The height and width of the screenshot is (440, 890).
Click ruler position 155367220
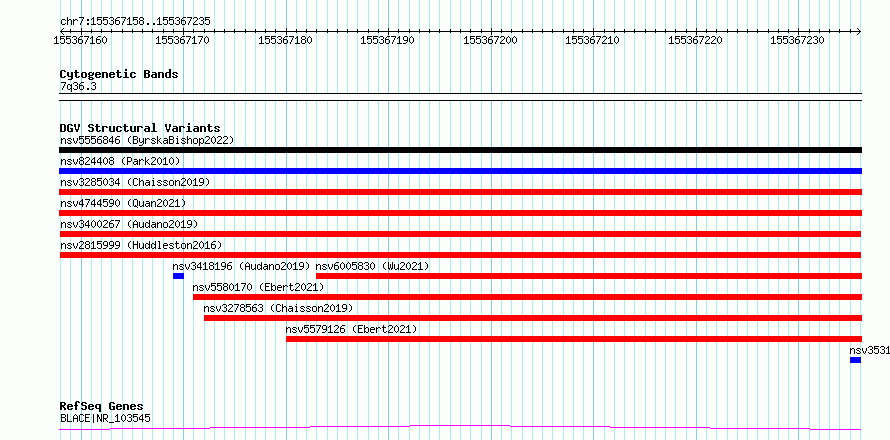695,40
